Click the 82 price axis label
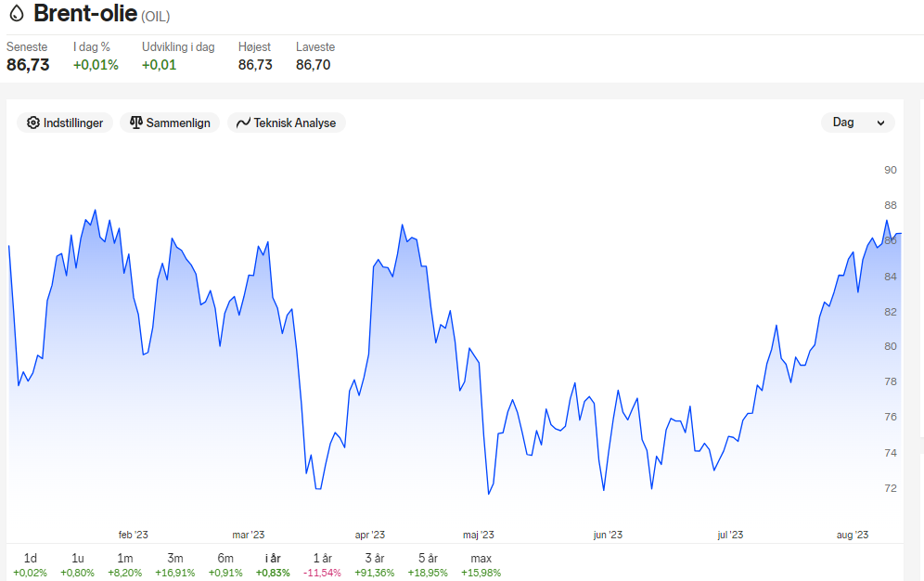This screenshot has width=924, height=581. coord(891,312)
